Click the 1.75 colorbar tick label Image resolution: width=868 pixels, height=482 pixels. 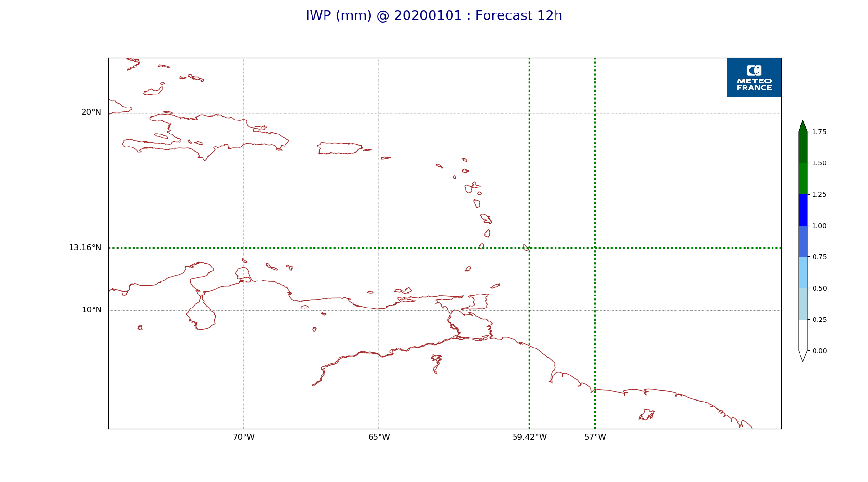(819, 132)
